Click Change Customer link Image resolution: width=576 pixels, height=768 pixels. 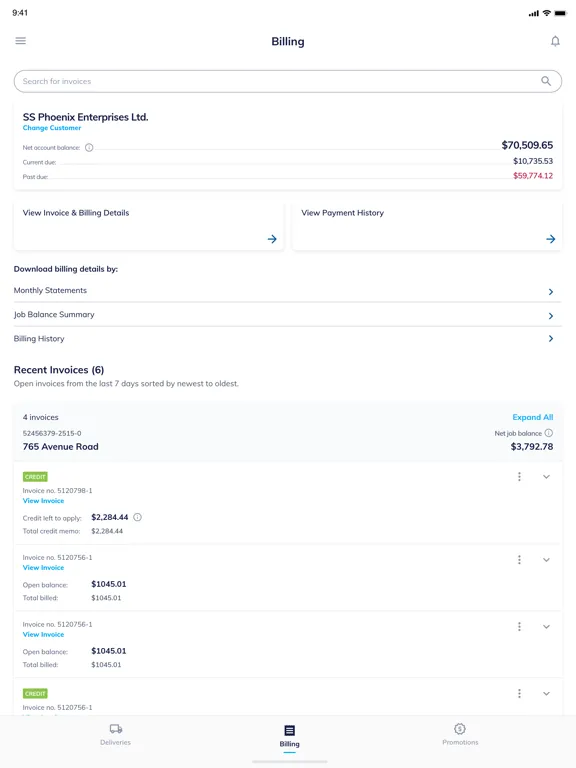click(52, 128)
